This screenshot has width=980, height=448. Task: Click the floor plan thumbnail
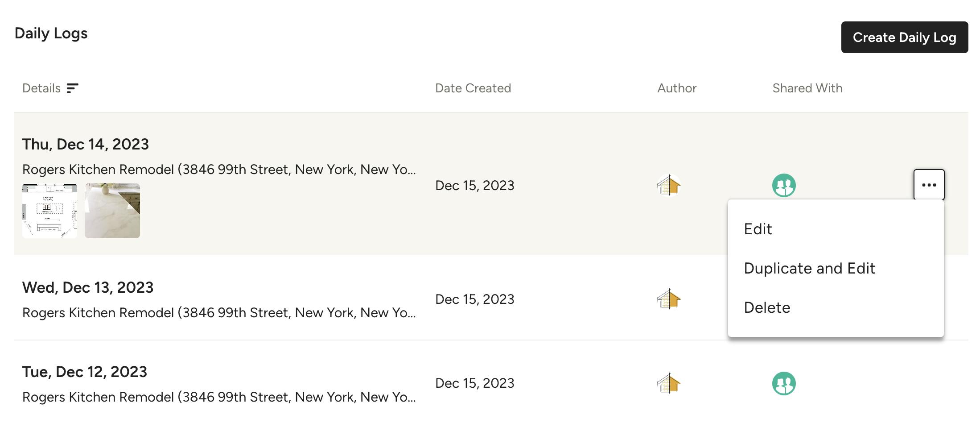[49, 210]
